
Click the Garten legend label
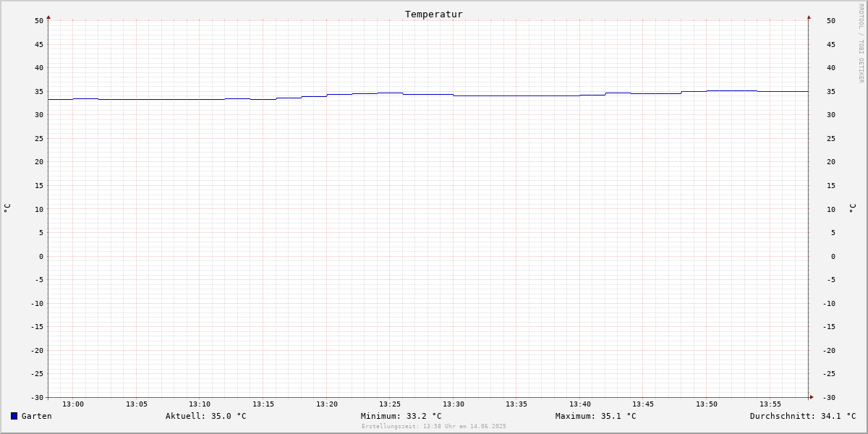[x=37, y=416]
